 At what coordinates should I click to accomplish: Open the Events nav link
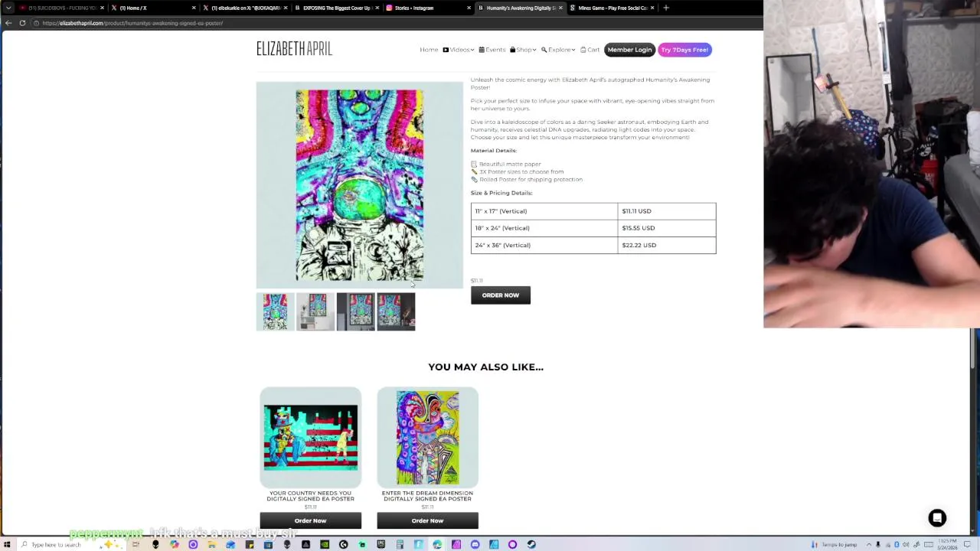coord(492,50)
